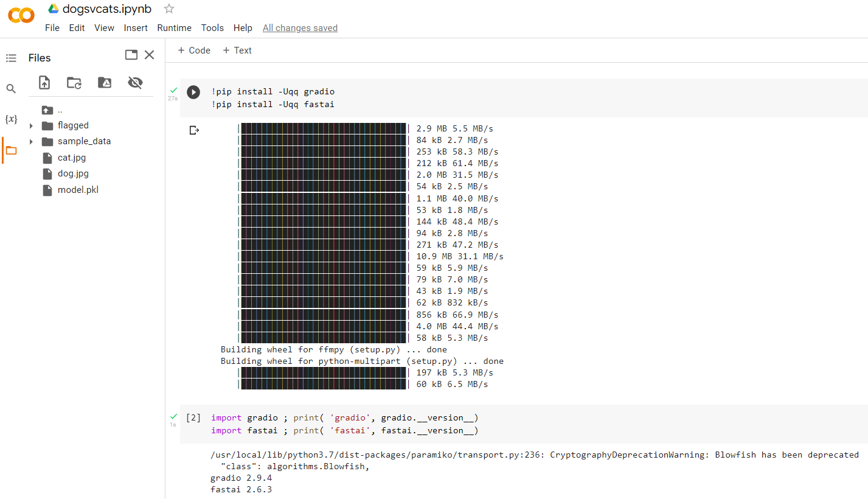Run the pip install code cell
This screenshot has height=499, width=868.
click(193, 92)
